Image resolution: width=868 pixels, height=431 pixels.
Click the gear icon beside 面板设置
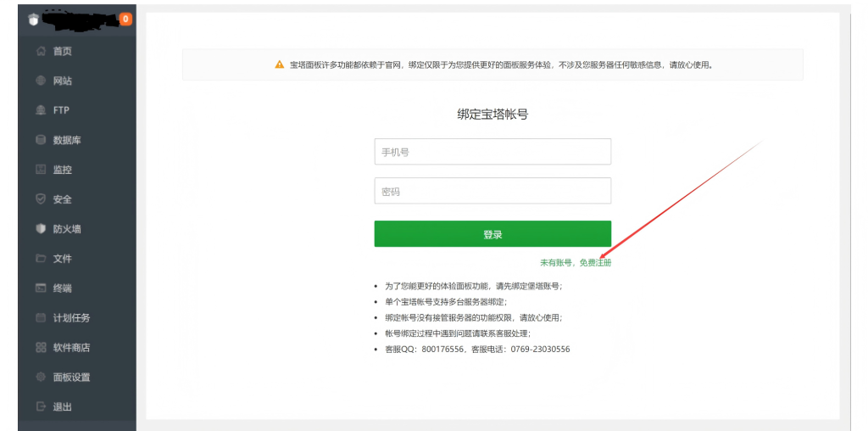pyautogui.click(x=41, y=377)
